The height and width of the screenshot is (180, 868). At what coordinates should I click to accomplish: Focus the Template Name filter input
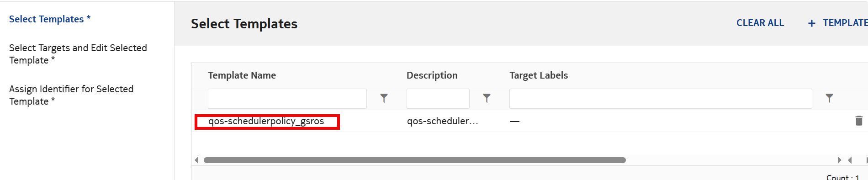point(287,99)
